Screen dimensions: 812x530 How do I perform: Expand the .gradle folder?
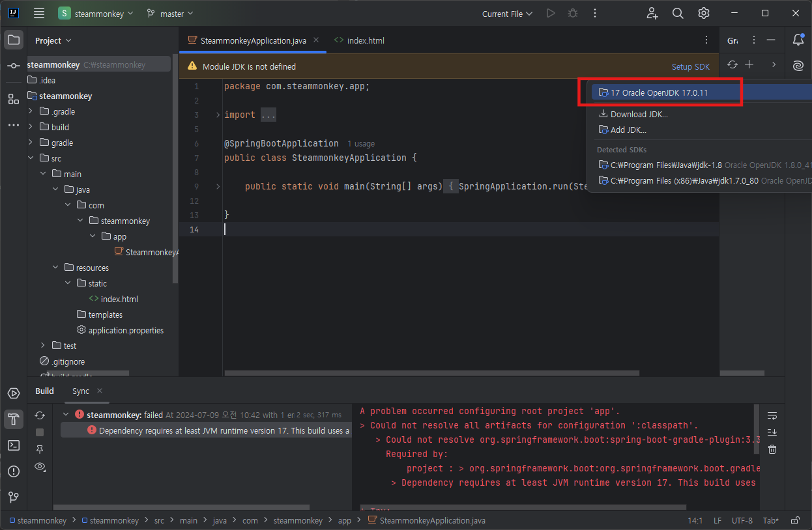tap(31, 111)
